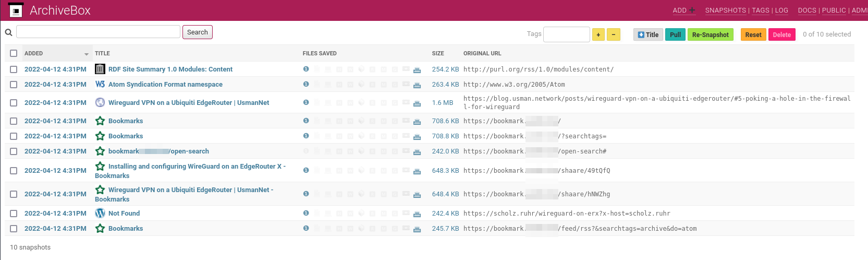This screenshot has width=868, height=260.
Task: Click the yellow plus tag button
Action: point(598,34)
